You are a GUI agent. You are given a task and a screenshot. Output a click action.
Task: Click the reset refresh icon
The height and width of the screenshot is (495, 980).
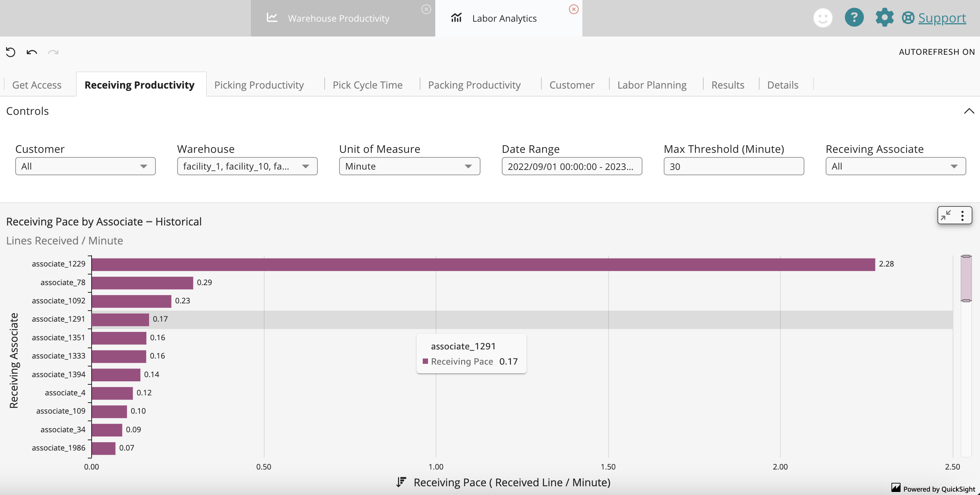(x=11, y=52)
